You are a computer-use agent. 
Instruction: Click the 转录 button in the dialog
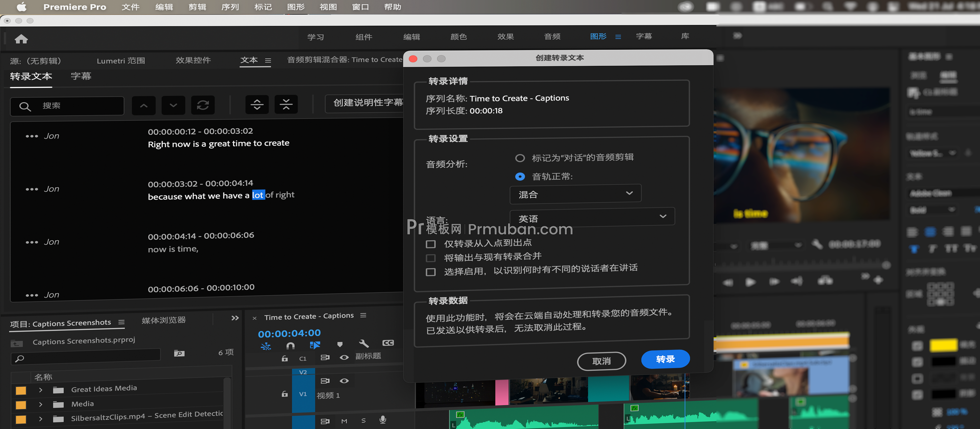665,359
